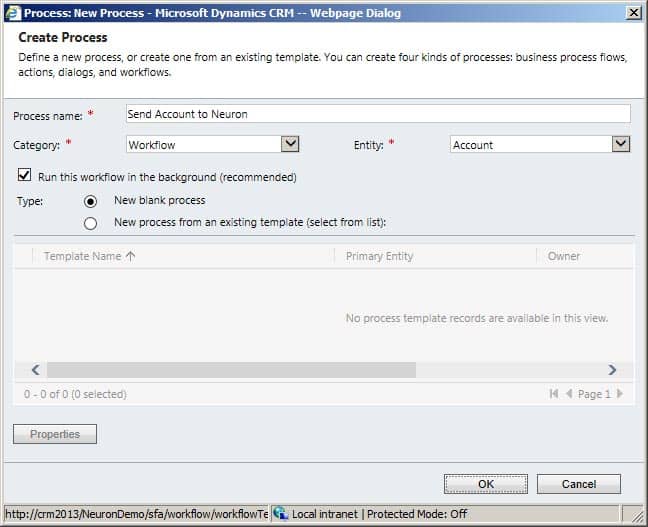Click the Internet Explorer icon in title bar
This screenshot has height=527, width=648.
(13, 13)
